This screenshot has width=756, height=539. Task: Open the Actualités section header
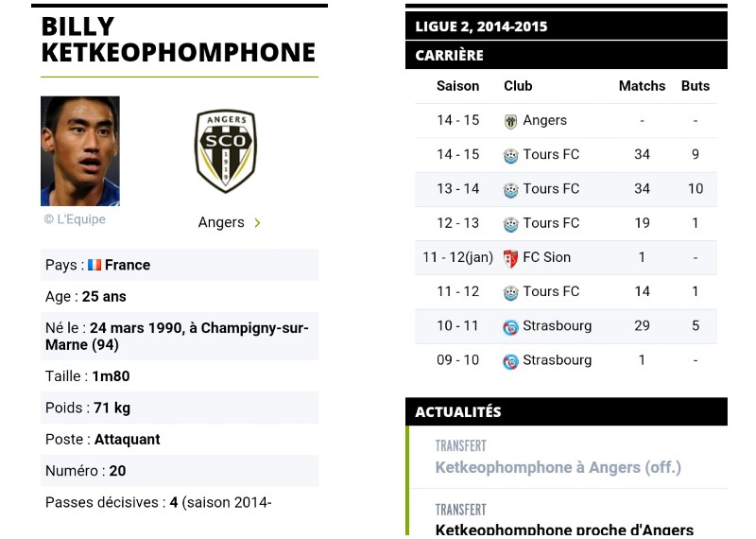click(x=566, y=411)
